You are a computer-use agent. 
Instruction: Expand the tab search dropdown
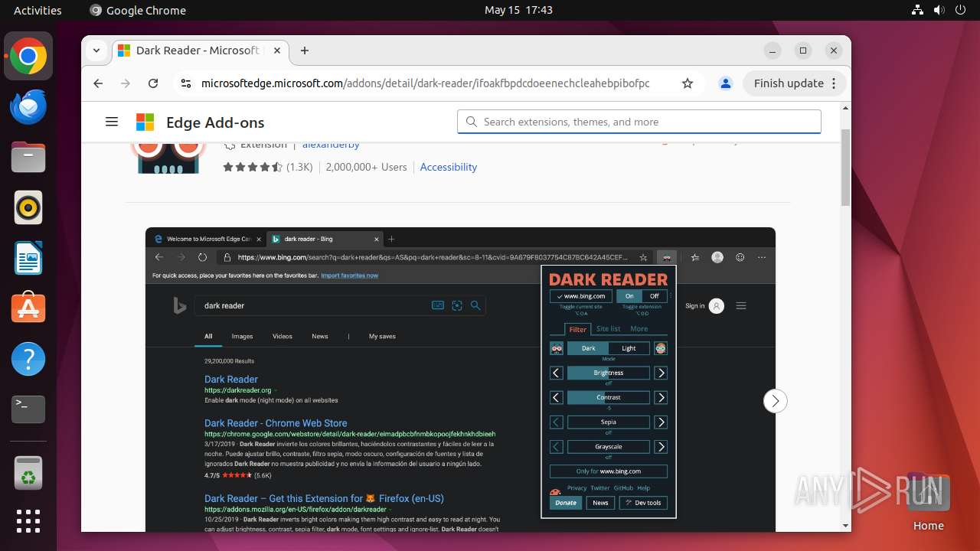[96, 51]
